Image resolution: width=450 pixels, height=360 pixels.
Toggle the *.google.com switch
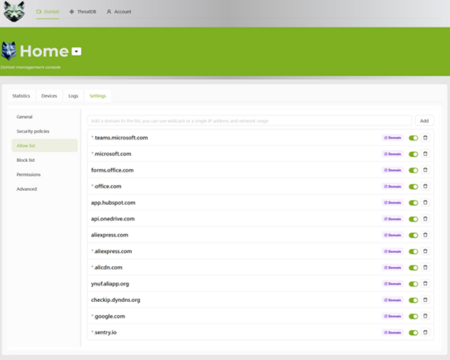click(413, 316)
